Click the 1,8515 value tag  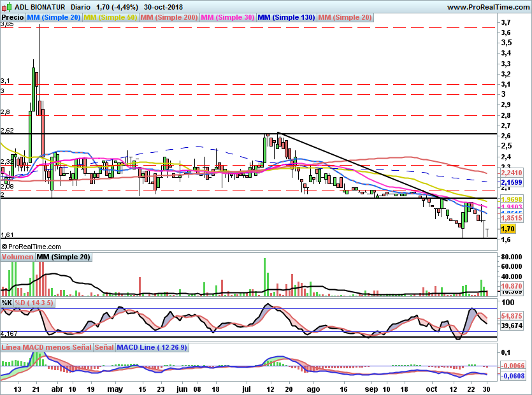[x=512, y=218]
